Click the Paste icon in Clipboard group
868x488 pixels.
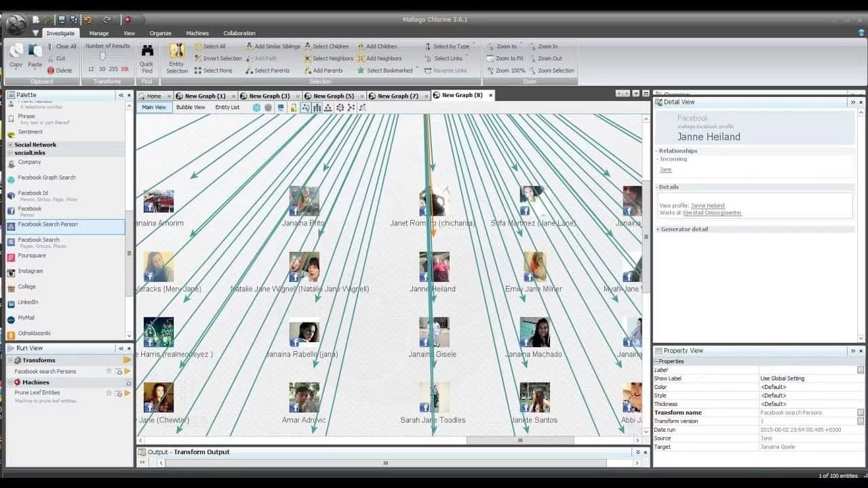click(x=35, y=52)
